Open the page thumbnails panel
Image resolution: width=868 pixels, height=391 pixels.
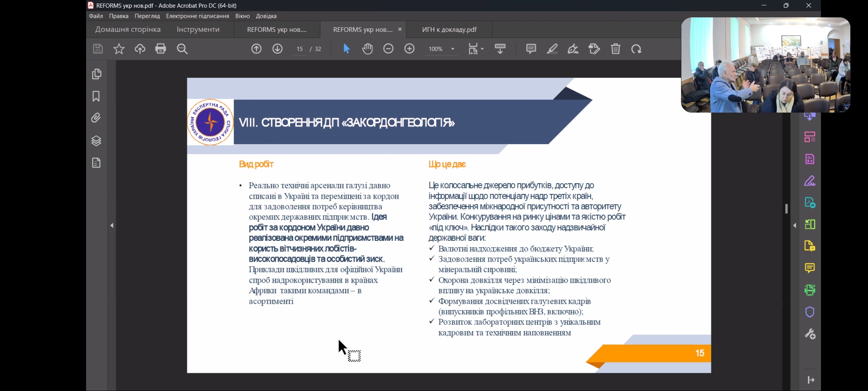pos(96,74)
